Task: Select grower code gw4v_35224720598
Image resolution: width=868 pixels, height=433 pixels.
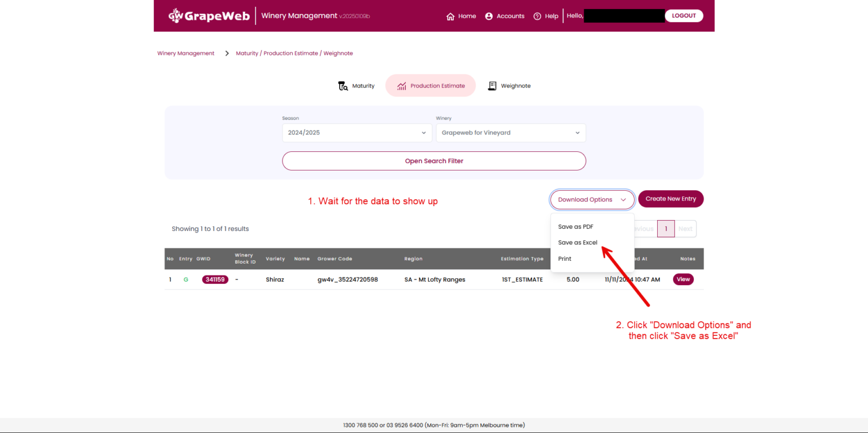Action: [348, 279]
